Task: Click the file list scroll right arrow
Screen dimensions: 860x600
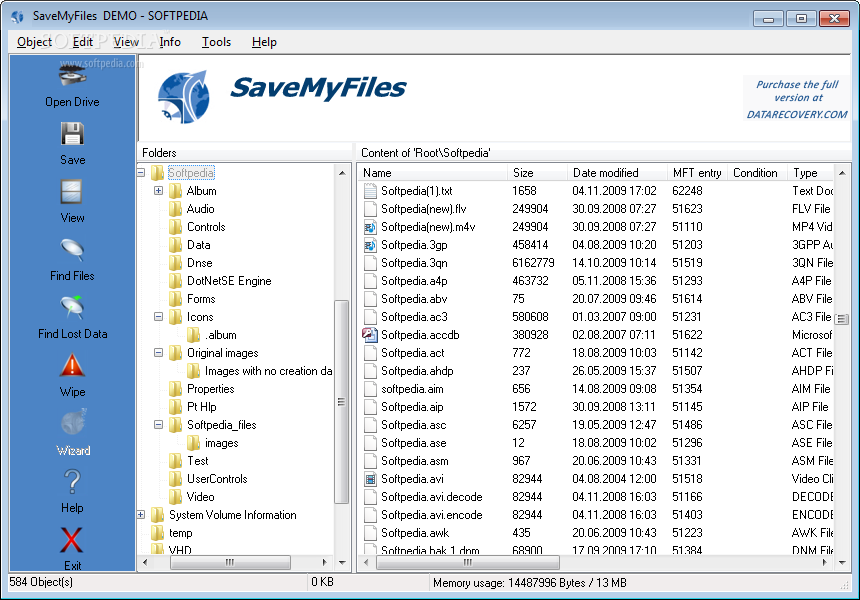Action: pyautogui.click(x=824, y=562)
